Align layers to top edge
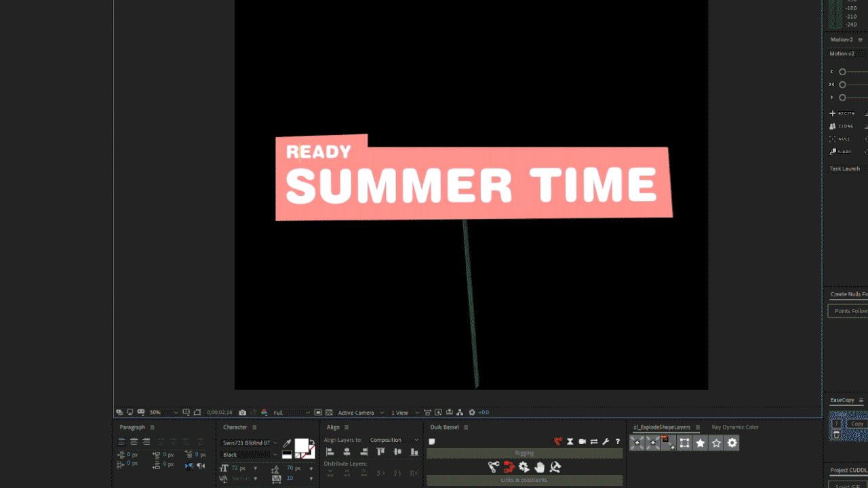868x488 pixels. [x=380, y=451]
